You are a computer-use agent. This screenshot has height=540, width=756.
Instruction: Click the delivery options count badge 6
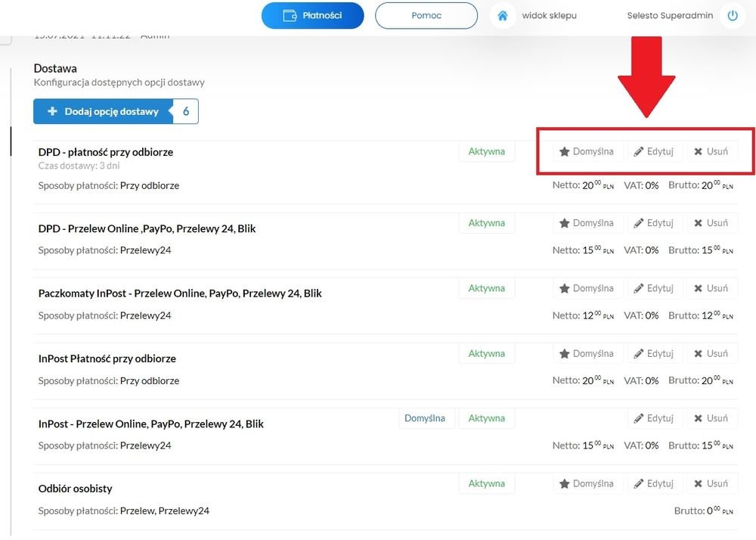point(186,111)
